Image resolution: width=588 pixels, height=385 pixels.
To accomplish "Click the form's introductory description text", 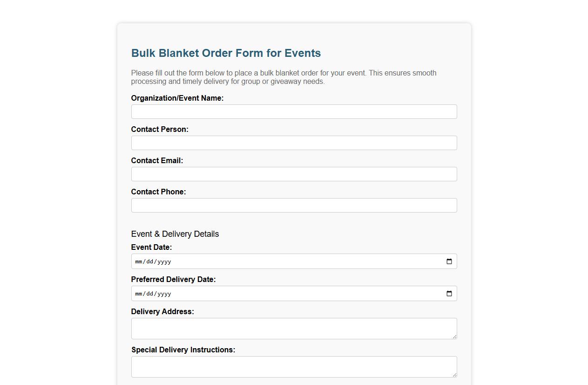I will [x=284, y=77].
